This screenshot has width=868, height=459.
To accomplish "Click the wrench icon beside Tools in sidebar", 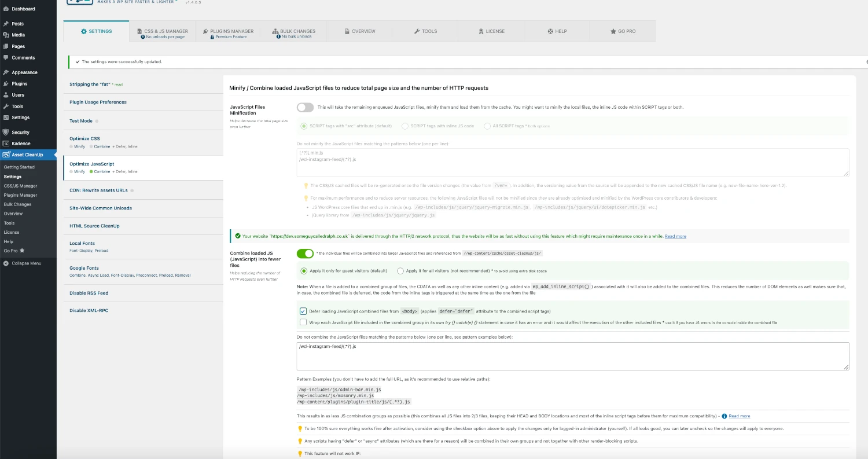I will tap(6, 107).
